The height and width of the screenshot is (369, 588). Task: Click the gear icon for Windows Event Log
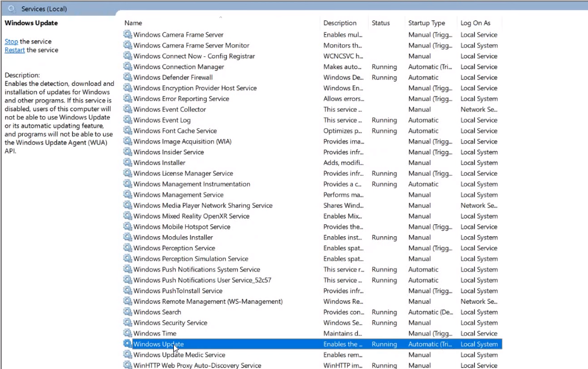[128, 120]
